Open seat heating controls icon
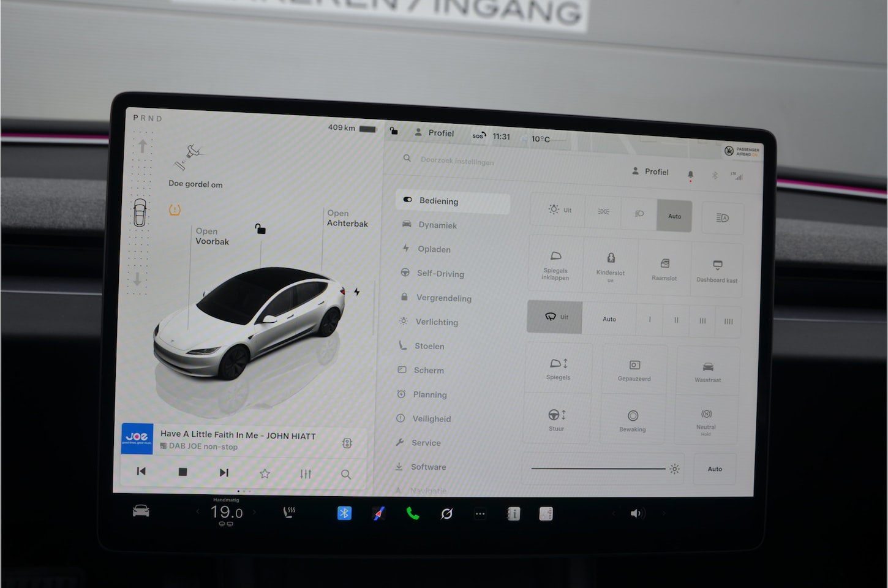This screenshot has height=588, width=888. (x=289, y=513)
